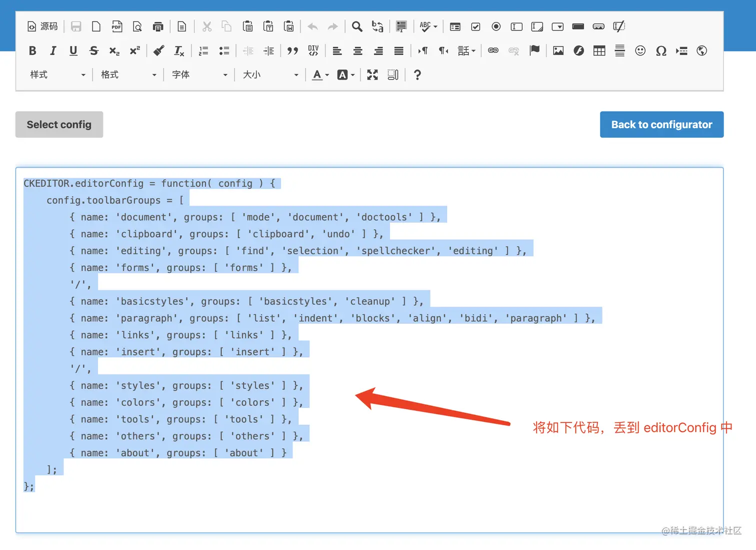Image resolution: width=756 pixels, height=550 pixels.
Task: Export document to PDF
Action: coord(117,27)
